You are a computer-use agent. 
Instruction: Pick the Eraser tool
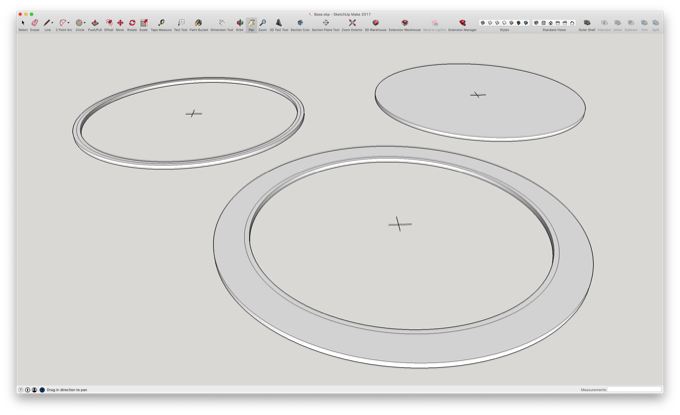click(35, 23)
